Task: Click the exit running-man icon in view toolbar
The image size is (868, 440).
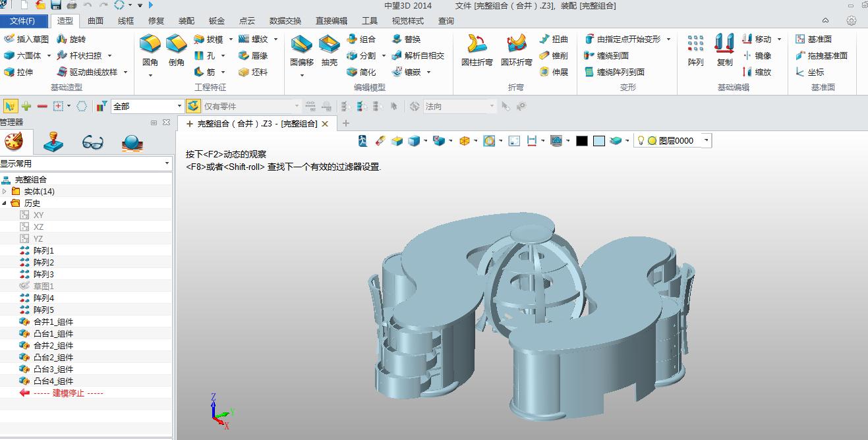Action: 362,140
